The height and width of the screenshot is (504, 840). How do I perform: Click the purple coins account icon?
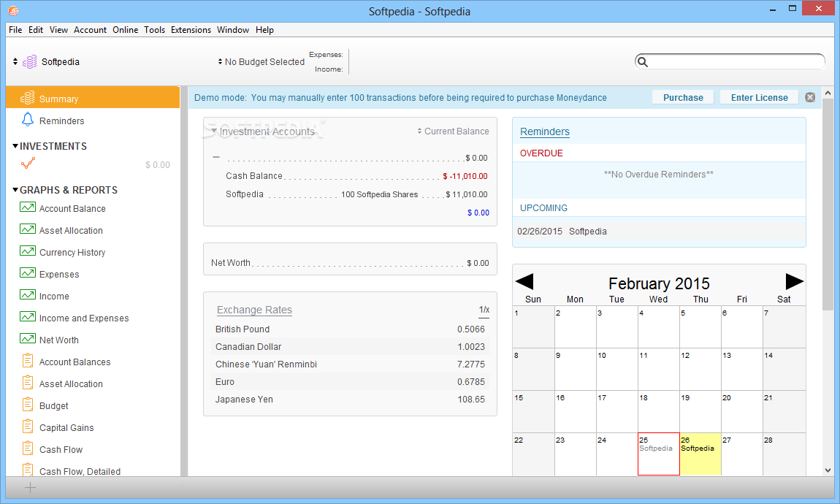[29, 62]
